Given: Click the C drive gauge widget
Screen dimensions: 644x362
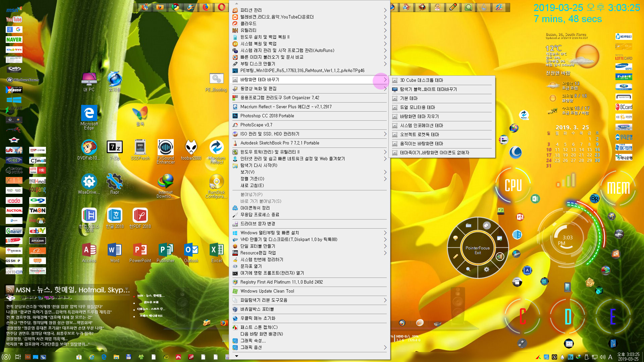Looking at the screenshot, I should click(x=523, y=316).
